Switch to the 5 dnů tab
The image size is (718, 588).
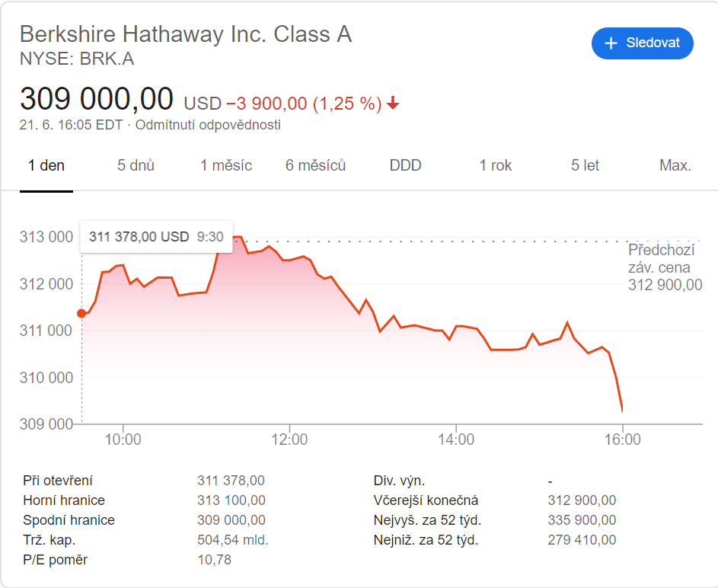pyautogui.click(x=136, y=165)
